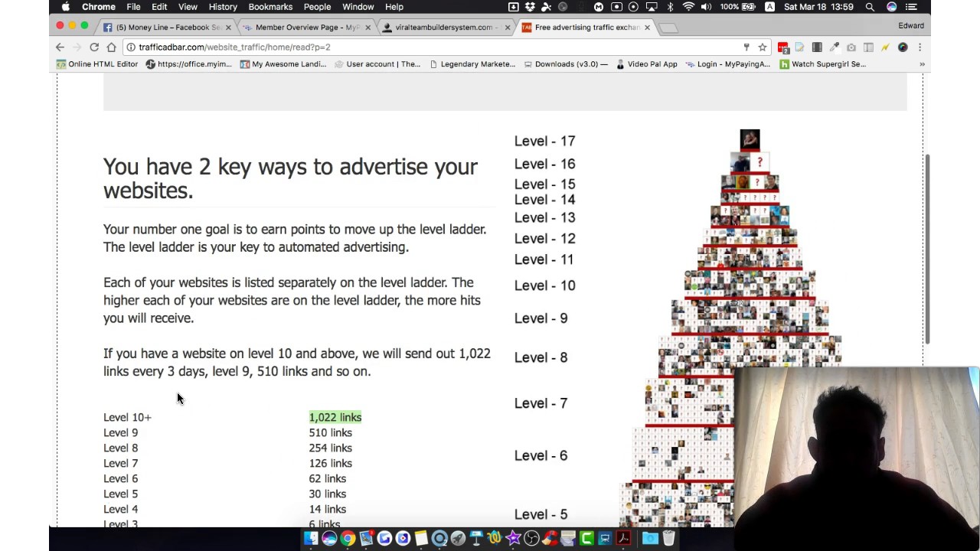This screenshot has width=980, height=551.
Task: Open CCleaner from the dock
Action: pyautogui.click(x=550, y=539)
